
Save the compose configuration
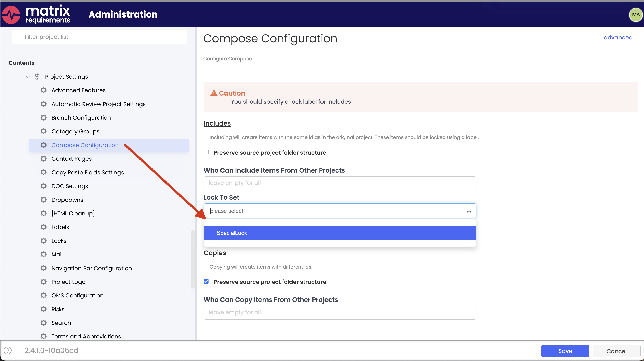tap(565, 351)
